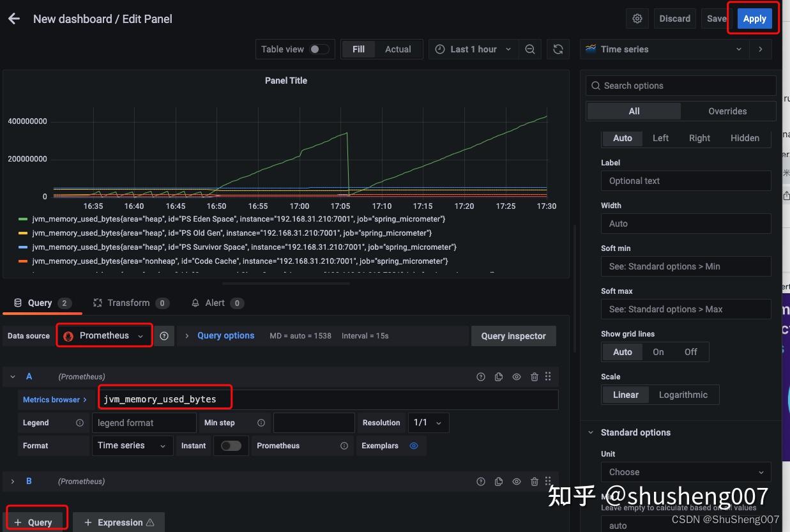Delete query A with the trash icon

[534, 377]
